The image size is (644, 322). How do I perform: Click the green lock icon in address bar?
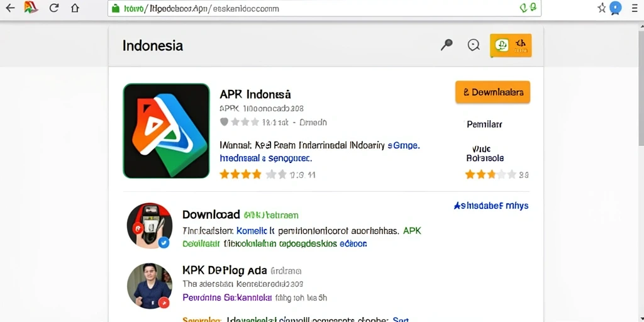coord(116,8)
